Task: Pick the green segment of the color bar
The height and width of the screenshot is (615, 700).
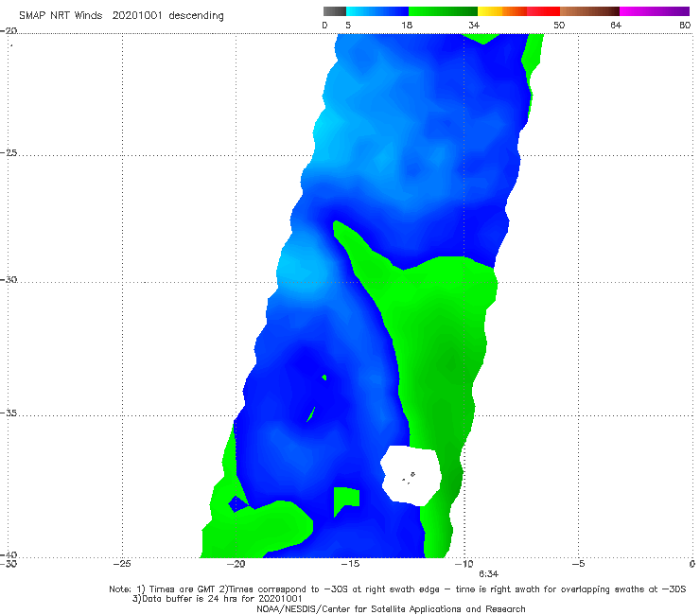Action: 443,11
